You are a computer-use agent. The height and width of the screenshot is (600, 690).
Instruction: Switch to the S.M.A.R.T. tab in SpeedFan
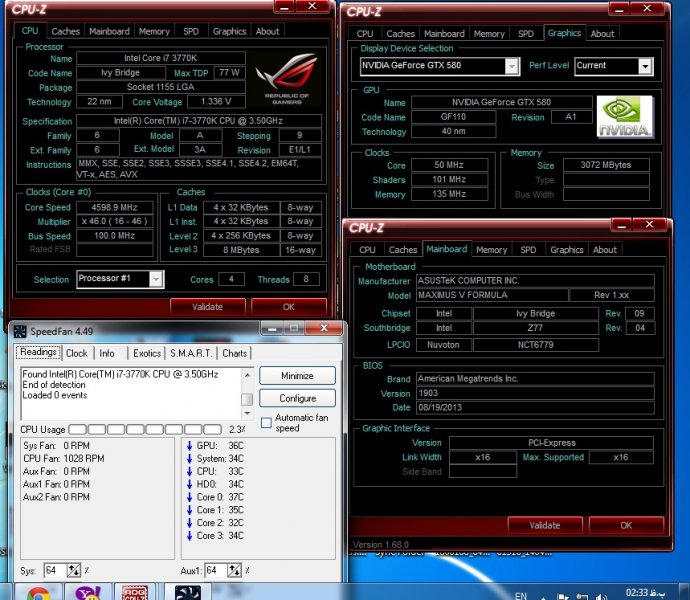pos(191,353)
